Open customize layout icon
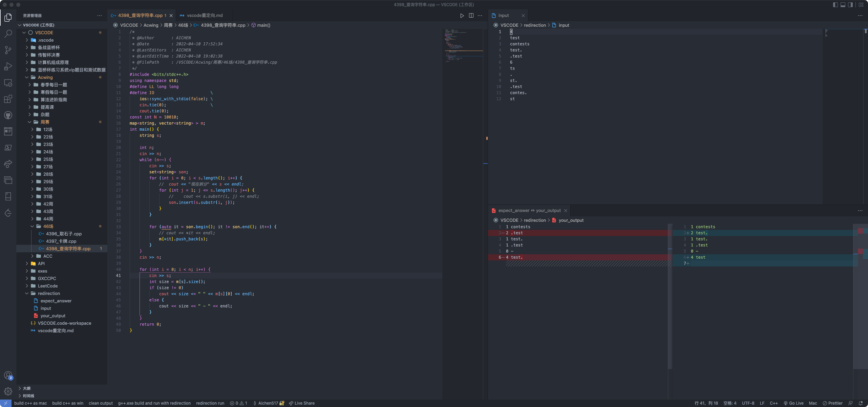Image resolution: width=868 pixels, height=407 pixels. point(861,5)
